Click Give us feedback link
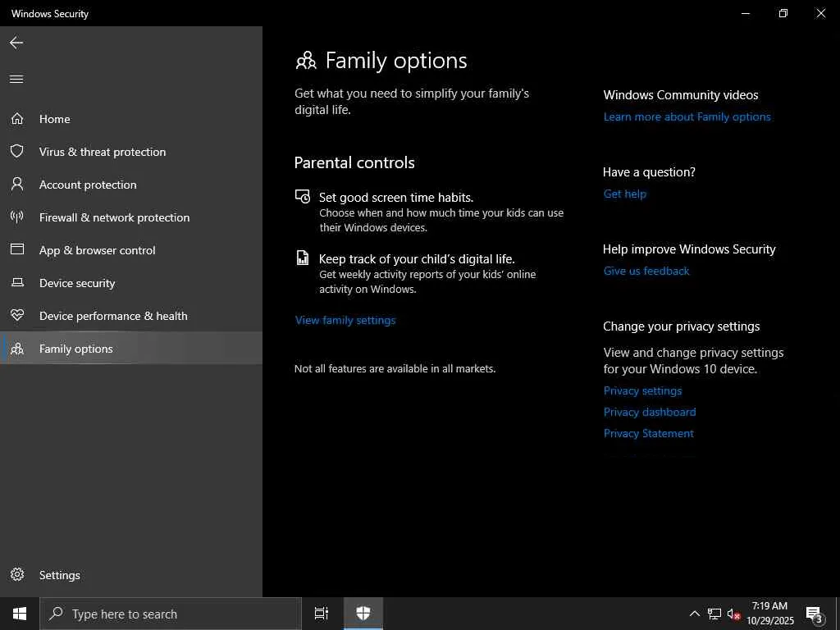This screenshot has height=630, width=840. (x=646, y=271)
